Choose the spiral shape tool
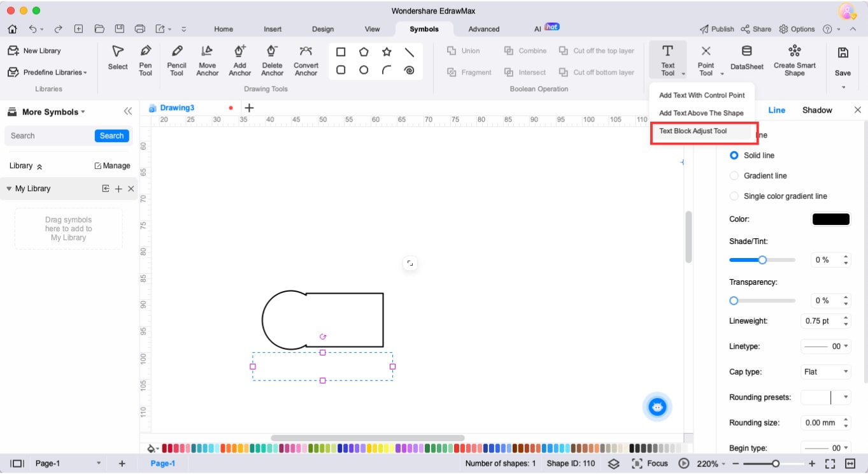Image resolution: width=868 pixels, height=474 pixels. pos(409,70)
